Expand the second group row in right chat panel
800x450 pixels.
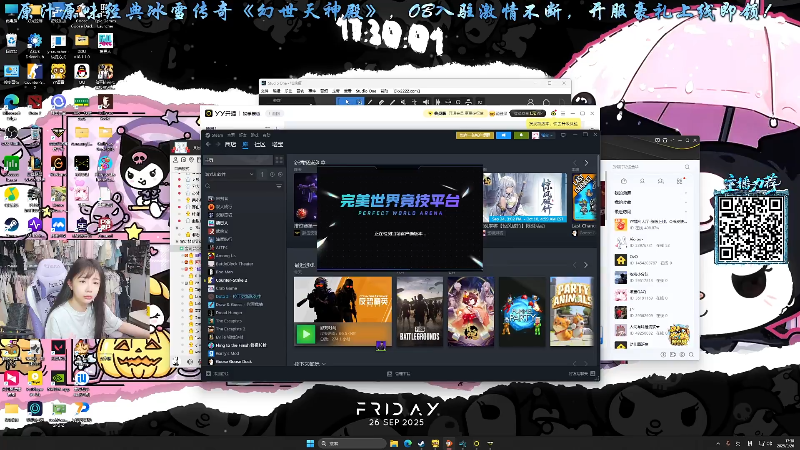[651, 203]
